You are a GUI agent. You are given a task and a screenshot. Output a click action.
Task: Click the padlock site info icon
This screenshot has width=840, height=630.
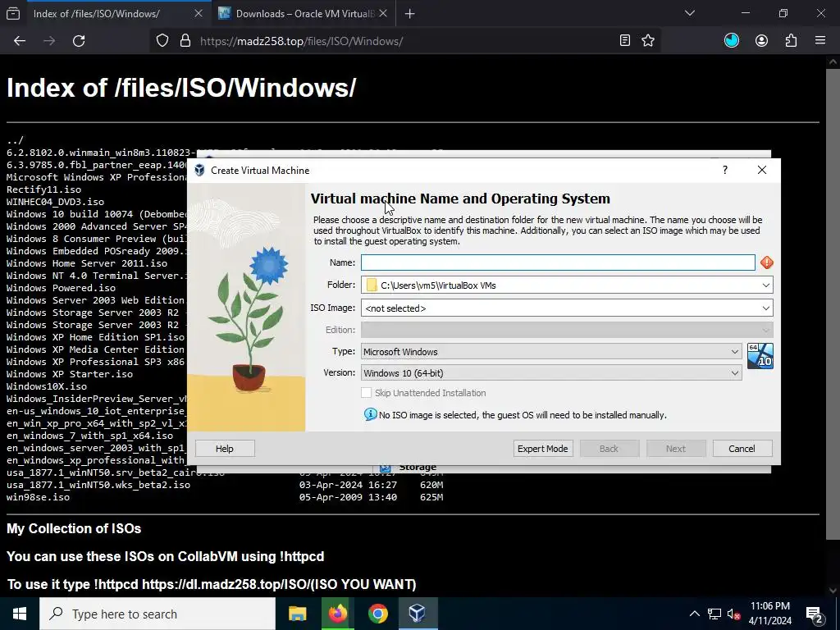[185, 41]
